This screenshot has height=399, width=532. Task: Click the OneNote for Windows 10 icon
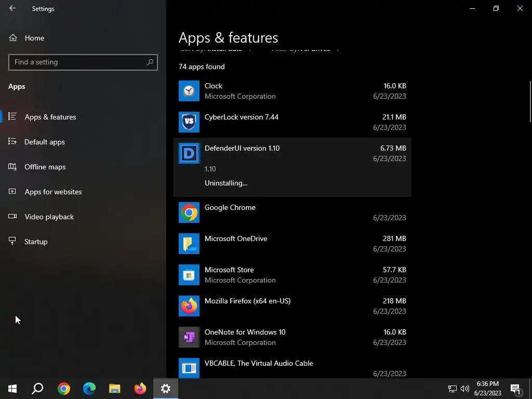pos(189,337)
